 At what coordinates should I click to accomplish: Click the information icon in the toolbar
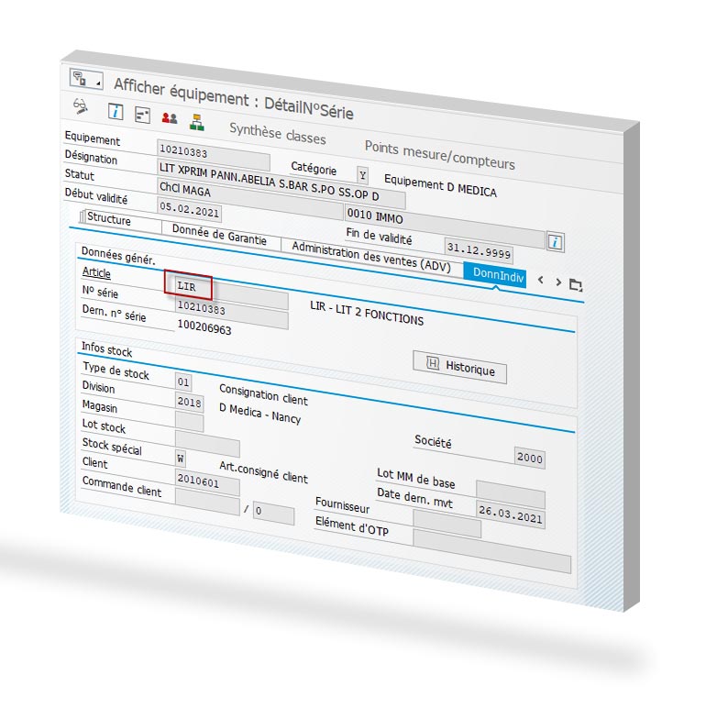tap(116, 112)
